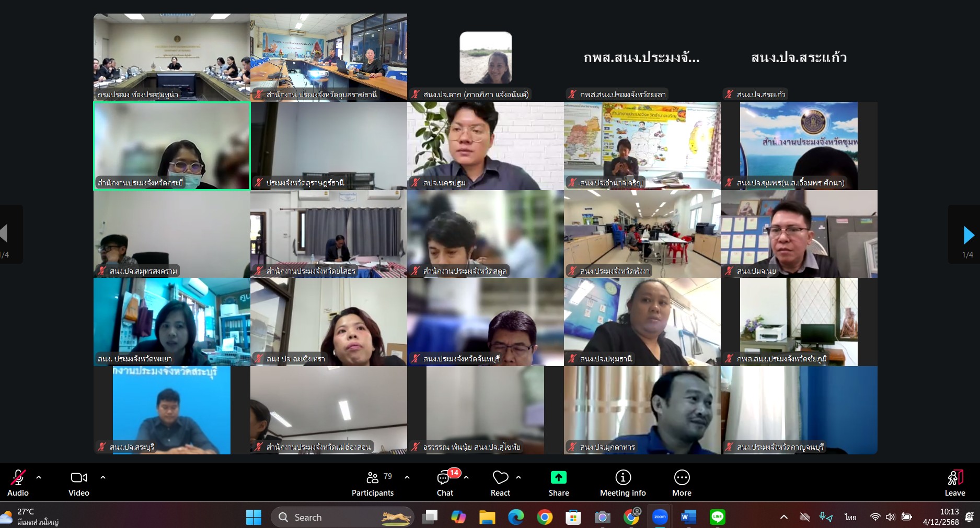Viewport: 980px width, 528px height.
Task: Click the Leave meeting icon
Action: (954, 478)
